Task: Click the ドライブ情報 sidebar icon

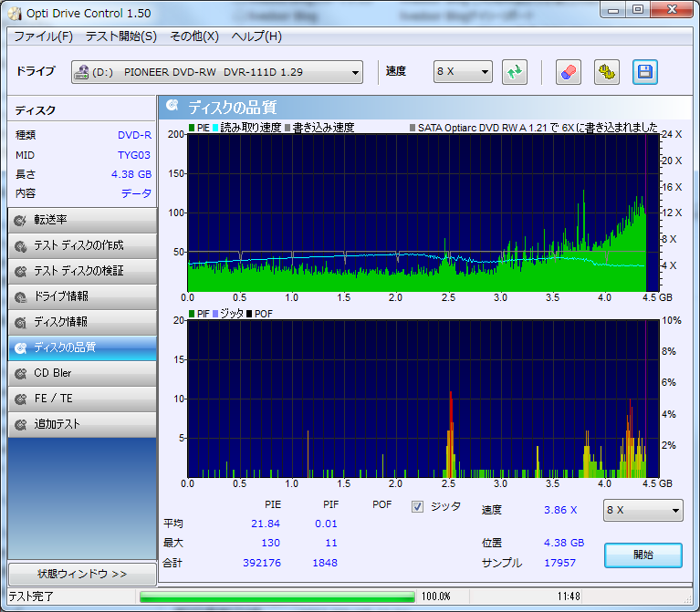Action: (20, 296)
